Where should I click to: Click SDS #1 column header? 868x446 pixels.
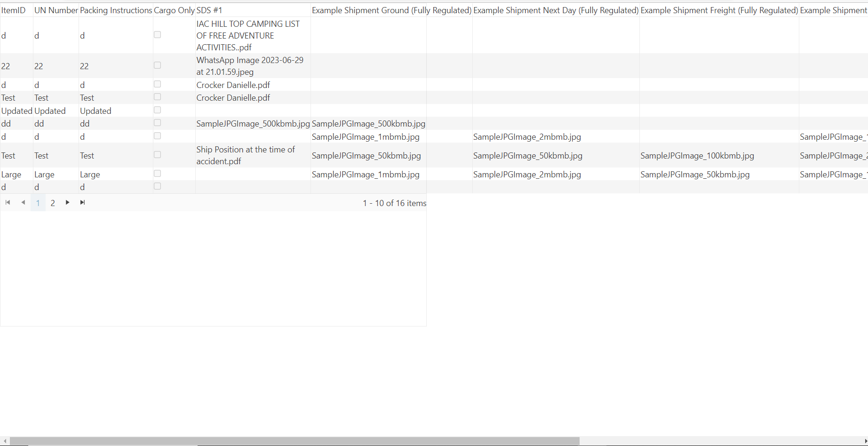(209, 10)
